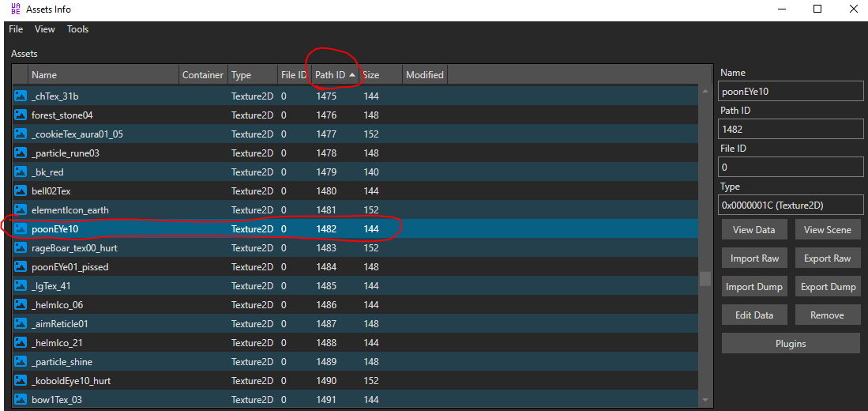Click the Type field showing Texture2D
The height and width of the screenshot is (411, 868).
click(791, 205)
